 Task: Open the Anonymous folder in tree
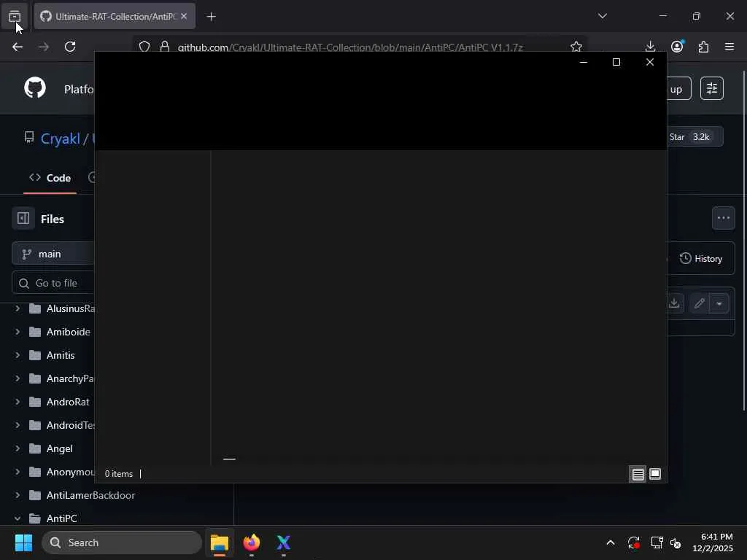(62, 472)
